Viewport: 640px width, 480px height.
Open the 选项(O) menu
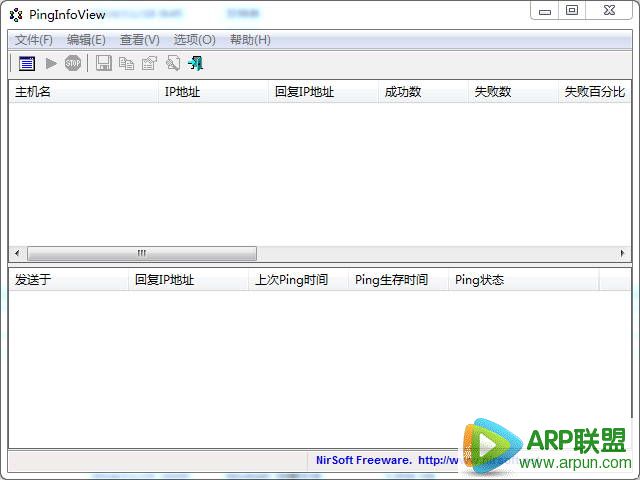pyautogui.click(x=194, y=40)
